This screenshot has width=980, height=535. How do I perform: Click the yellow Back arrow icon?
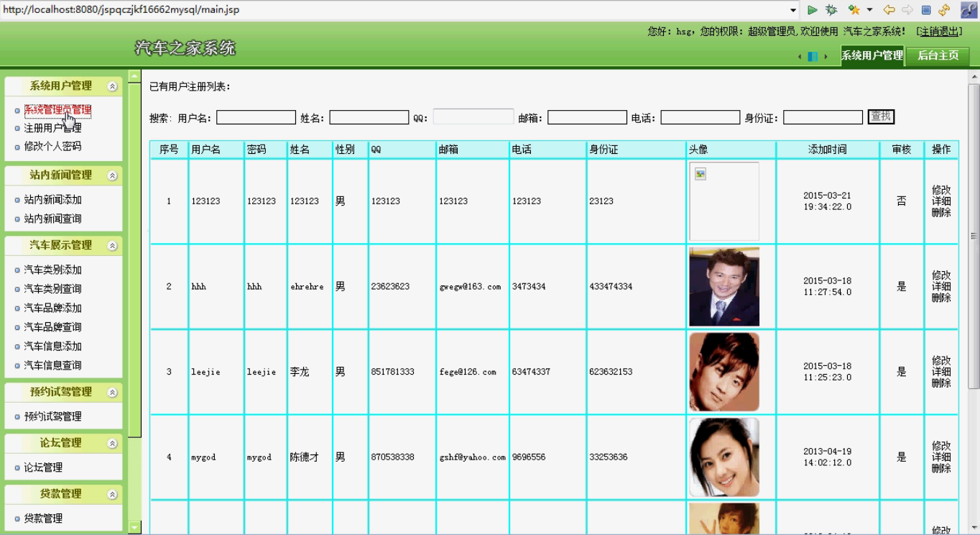point(889,10)
